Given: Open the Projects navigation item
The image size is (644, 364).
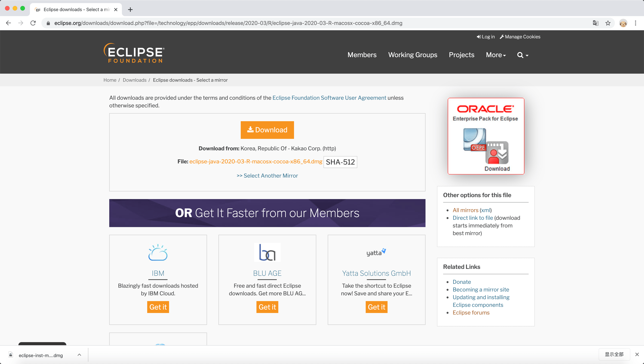Looking at the screenshot, I should (461, 55).
